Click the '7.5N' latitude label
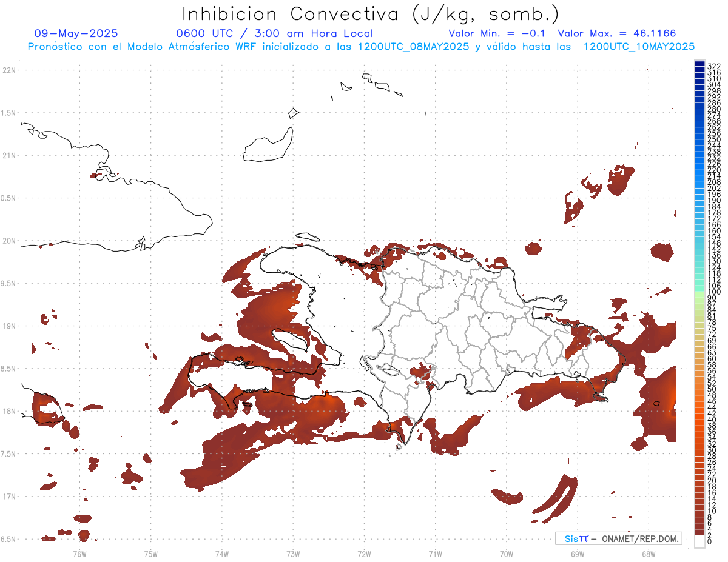Image resolution: width=728 pixels, height=562 pixels. 8,454
